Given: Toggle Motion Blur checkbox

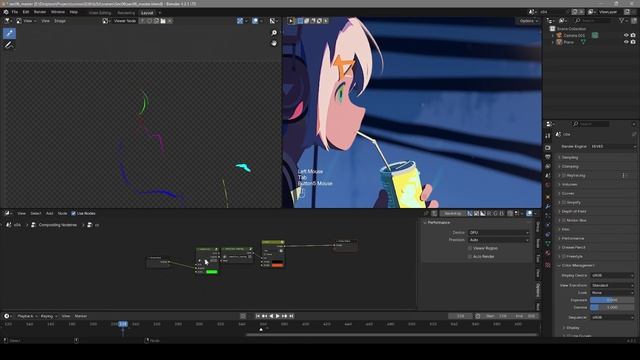Looking at the screenshot, I should click(x=564, y=220).
